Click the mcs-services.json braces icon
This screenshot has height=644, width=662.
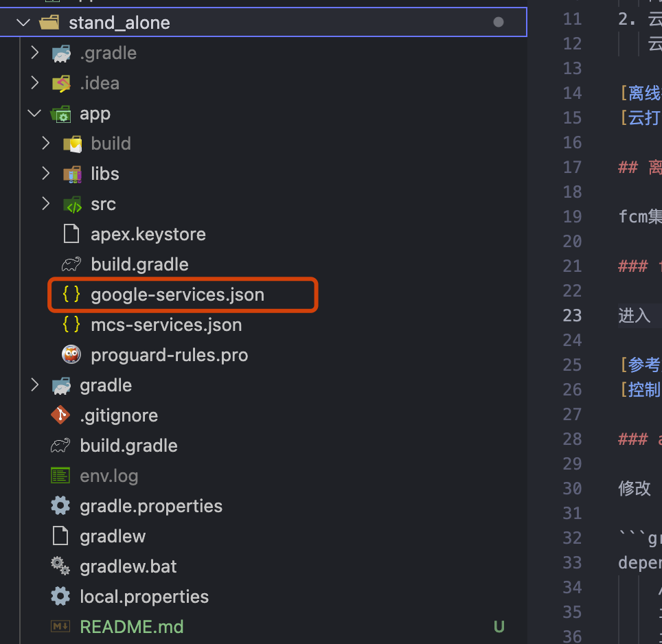click(x=71, y=325)
